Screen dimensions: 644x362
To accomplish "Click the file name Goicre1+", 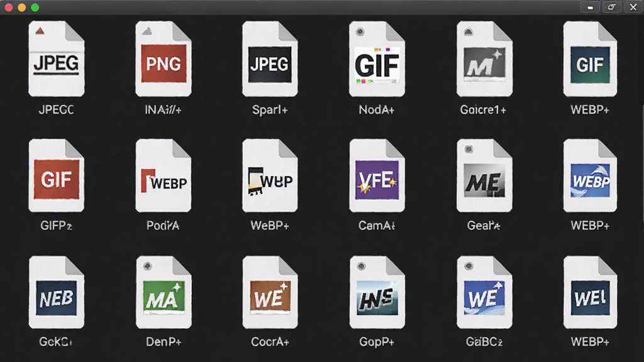I will coord(483,109).
